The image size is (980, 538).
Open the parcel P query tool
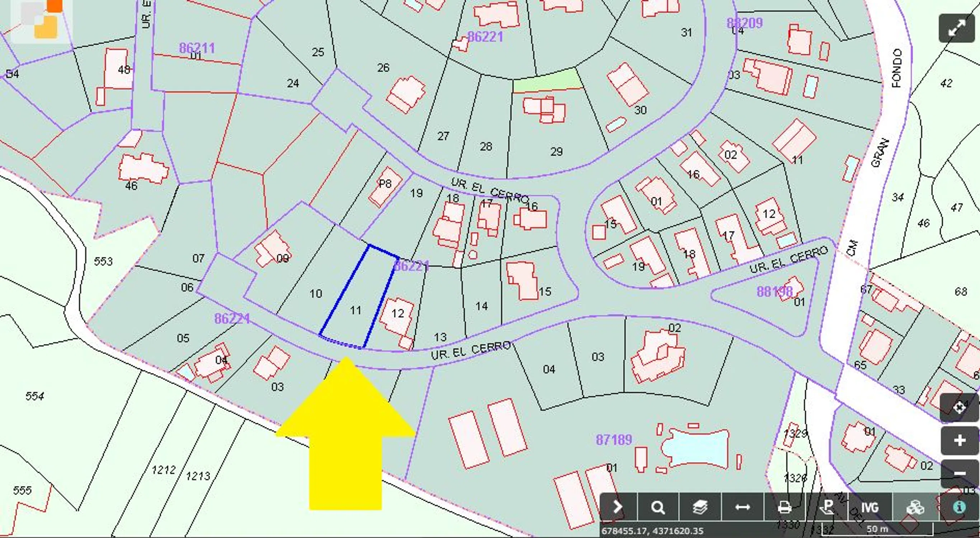pyautogui.click(x=827, y=507)
